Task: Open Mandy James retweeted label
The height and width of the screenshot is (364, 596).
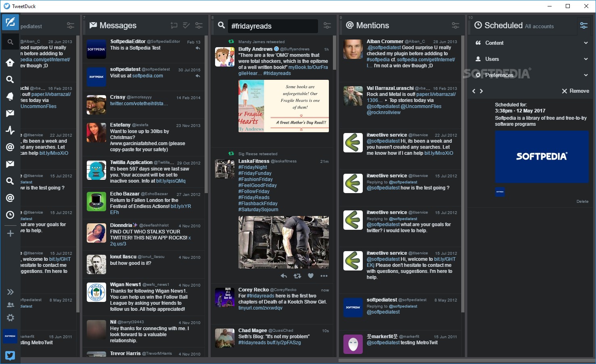Action: 261,42
